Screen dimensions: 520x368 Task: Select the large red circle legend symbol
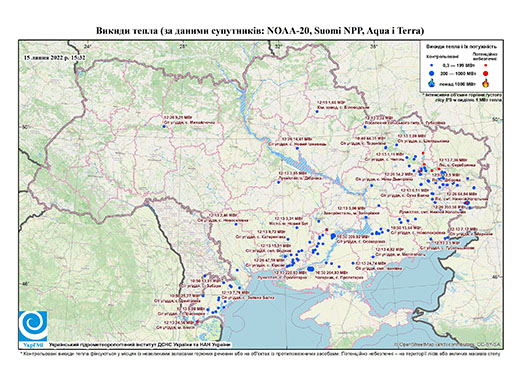click(486, 73)
